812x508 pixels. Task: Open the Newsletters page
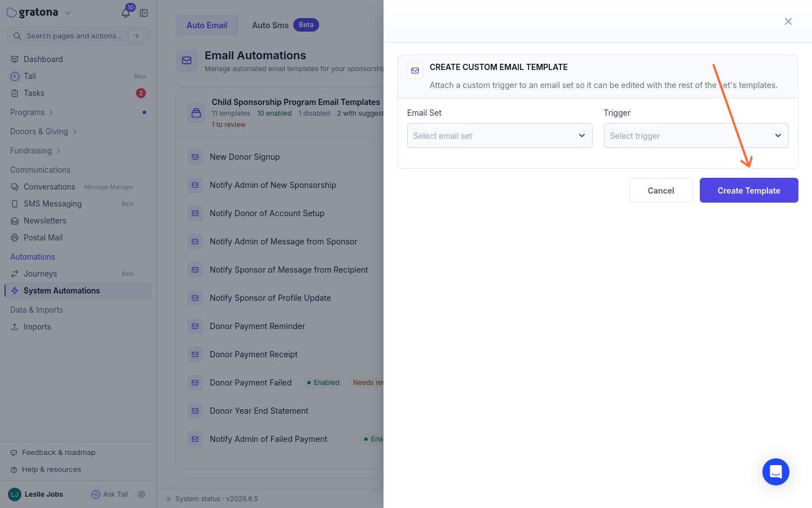[x=78, y=221]
